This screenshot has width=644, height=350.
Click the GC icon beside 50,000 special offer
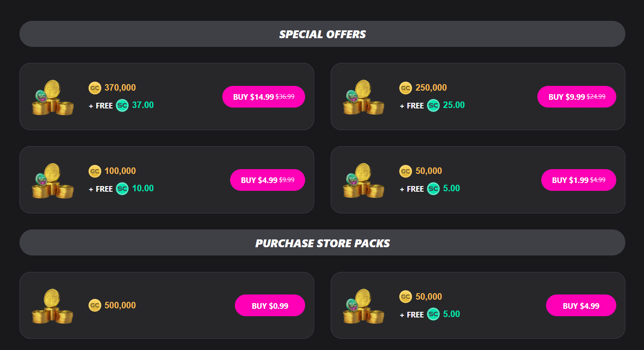pyautogui.click(x=406, y=171)
